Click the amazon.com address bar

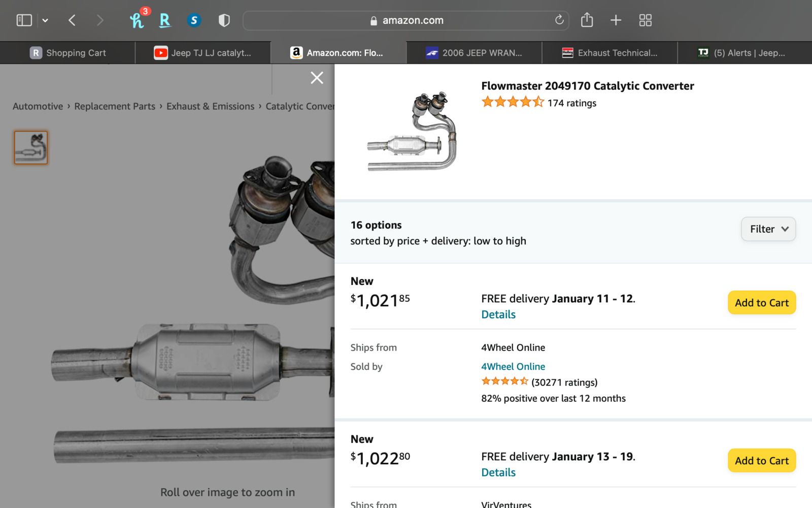click(406, 20)
